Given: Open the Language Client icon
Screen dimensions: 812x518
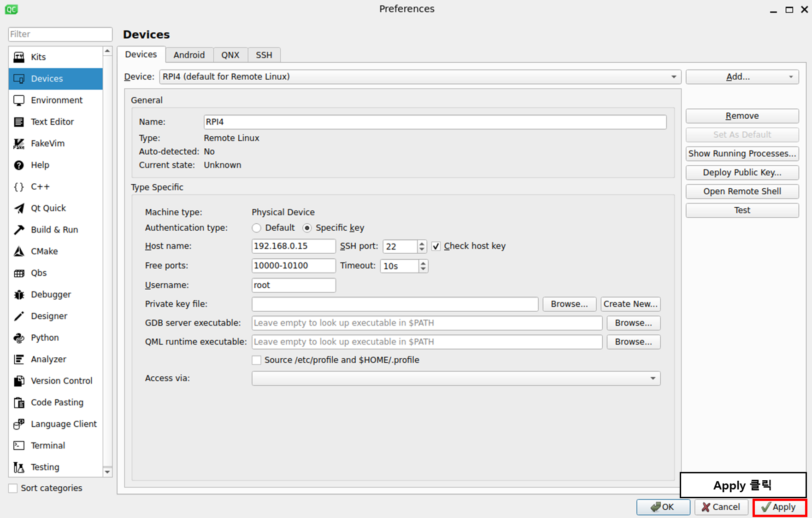Looking at the screenshot, I should coord(19,424).
